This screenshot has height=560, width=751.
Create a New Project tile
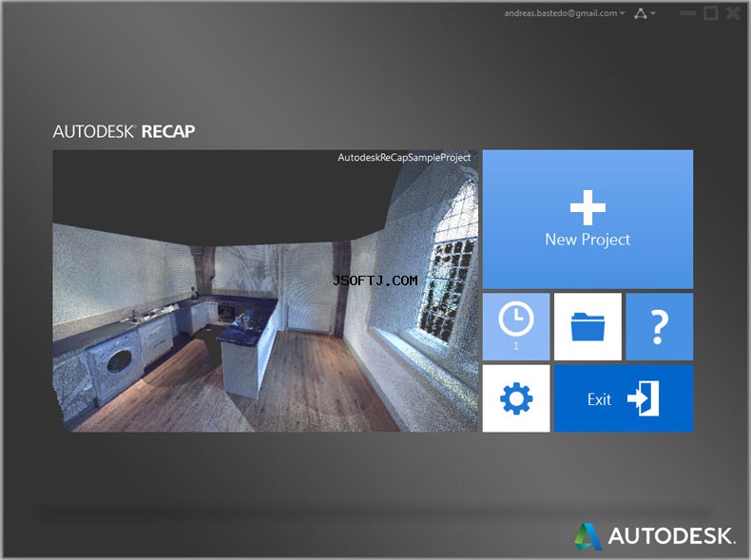tap(587, 219)
